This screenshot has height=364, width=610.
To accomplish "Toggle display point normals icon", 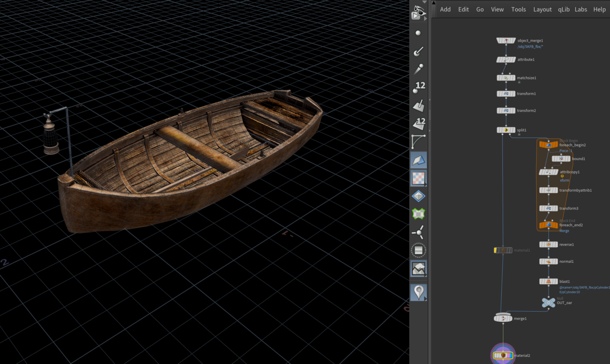I will [418, 51].
